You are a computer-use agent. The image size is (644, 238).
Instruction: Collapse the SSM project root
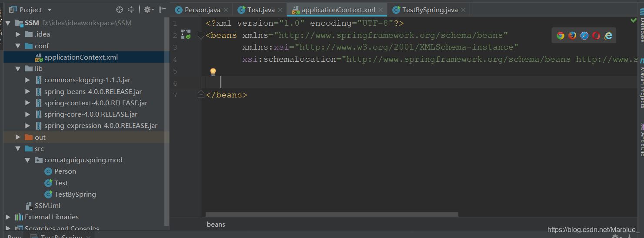click(x=8, y=23)
